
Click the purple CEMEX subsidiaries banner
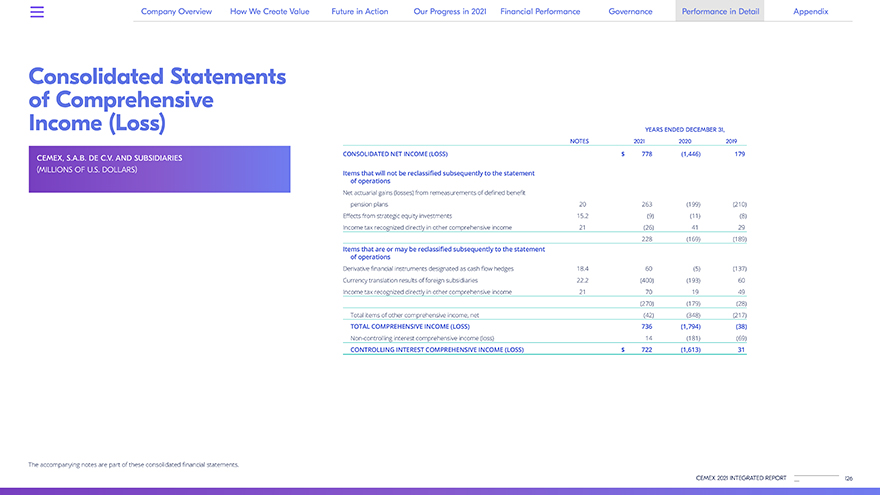click(x=160, y=169)
